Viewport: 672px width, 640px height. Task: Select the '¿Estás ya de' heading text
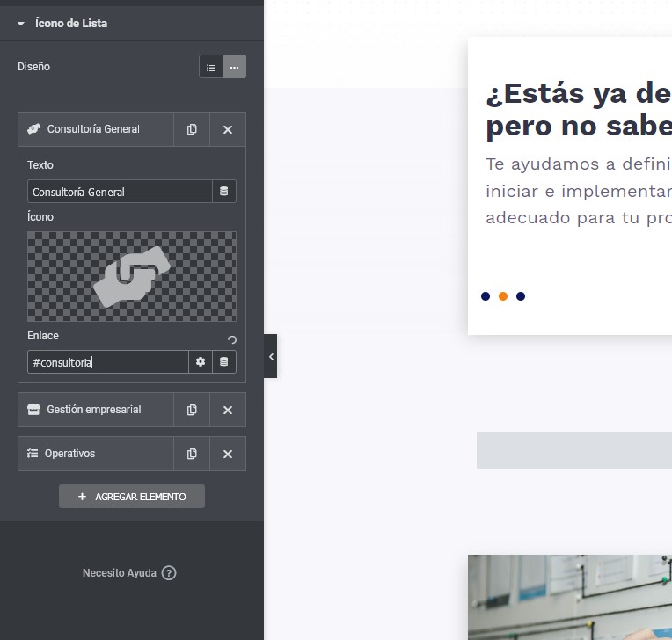(579, 94)
